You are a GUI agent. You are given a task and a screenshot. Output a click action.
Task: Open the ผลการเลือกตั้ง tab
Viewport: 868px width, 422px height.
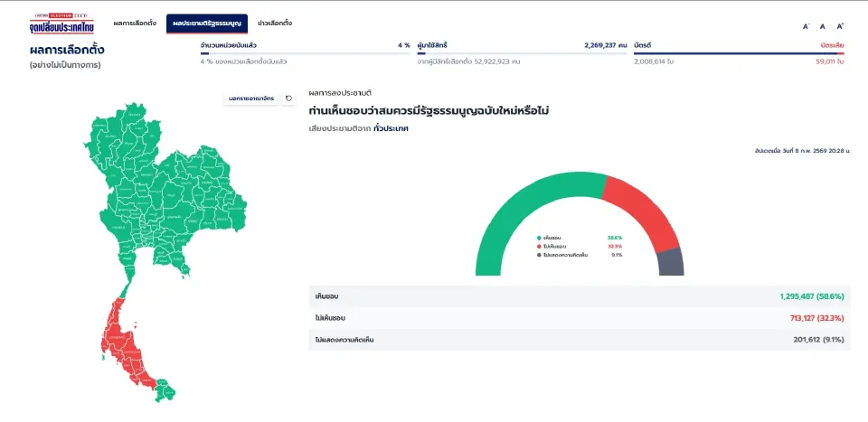tap(135, 23)
